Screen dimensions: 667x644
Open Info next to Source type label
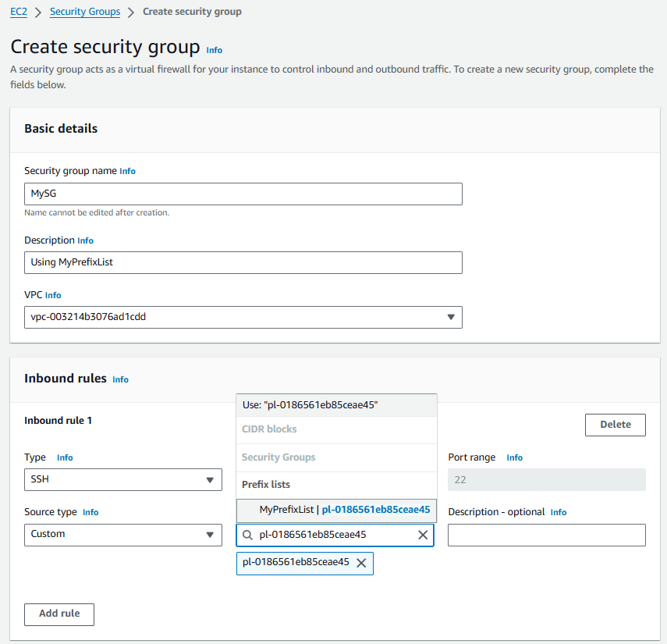tap(90, 512)
